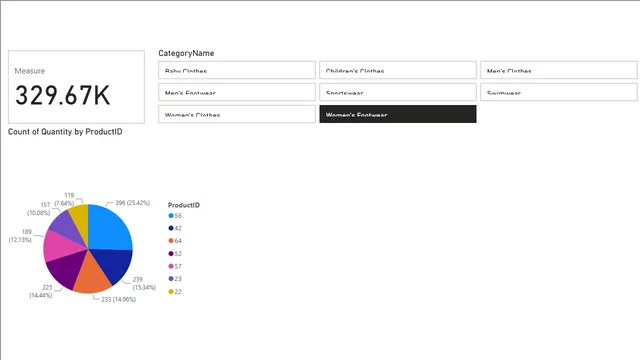
Task: Click legend swatch for ProductID 52
Action: (171, 253)
